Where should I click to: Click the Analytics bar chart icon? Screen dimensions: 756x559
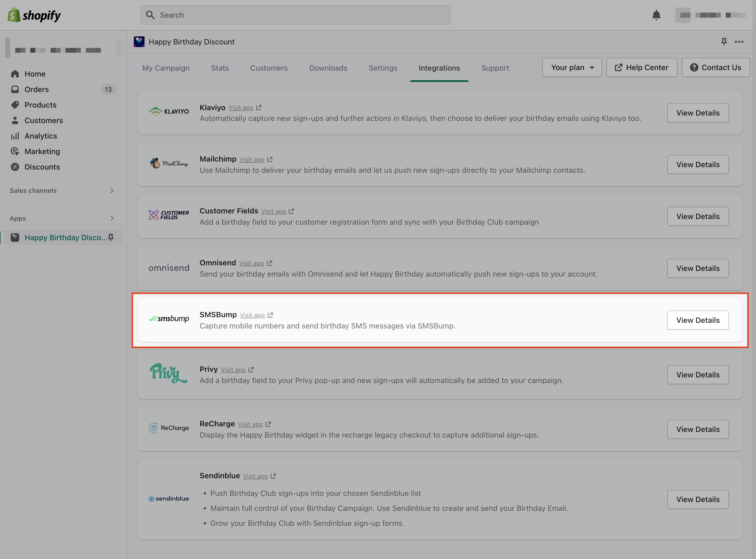point(15,136)
